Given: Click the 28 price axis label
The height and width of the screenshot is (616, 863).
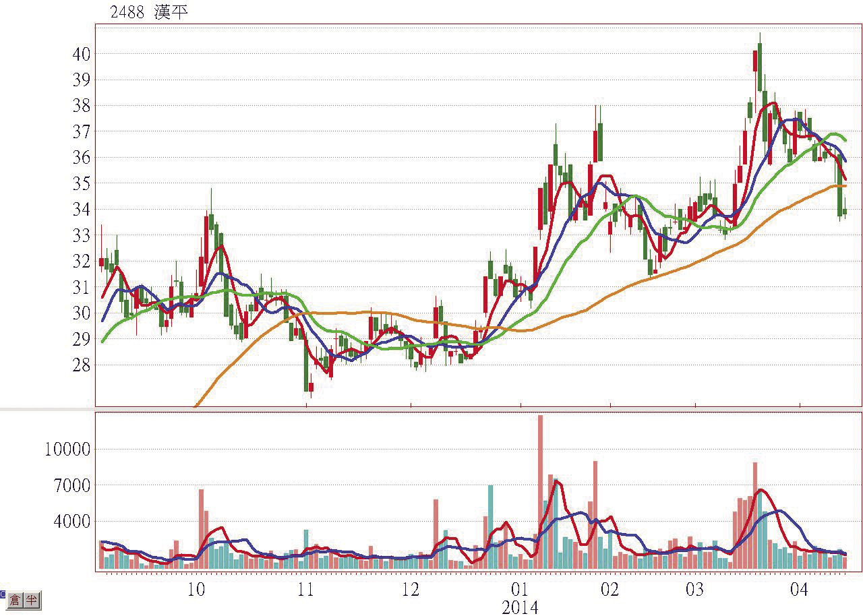Looking at the screenshot, I should tap(82, 365).
